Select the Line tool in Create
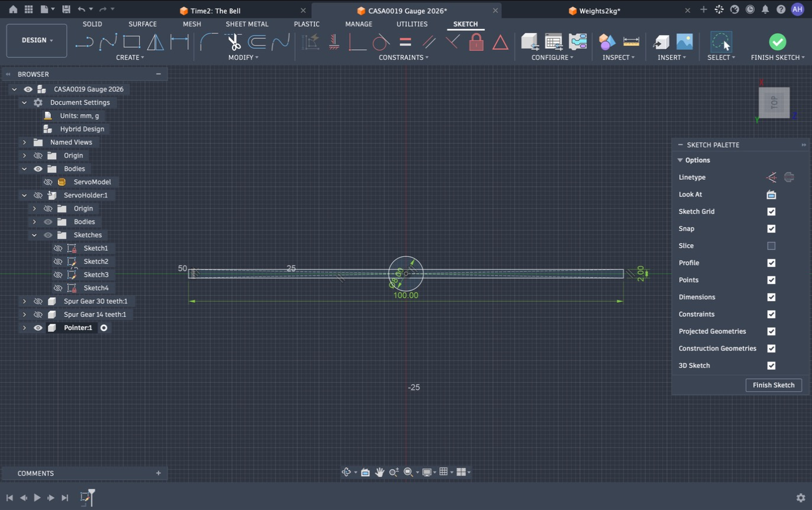 84,42
